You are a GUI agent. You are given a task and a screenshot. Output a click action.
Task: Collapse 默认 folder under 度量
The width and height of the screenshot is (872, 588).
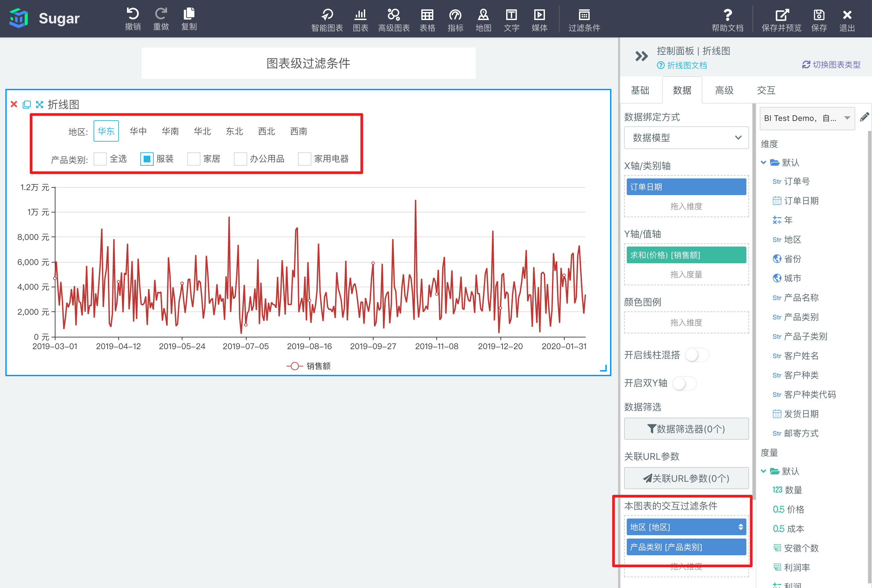tap(763, 471)
